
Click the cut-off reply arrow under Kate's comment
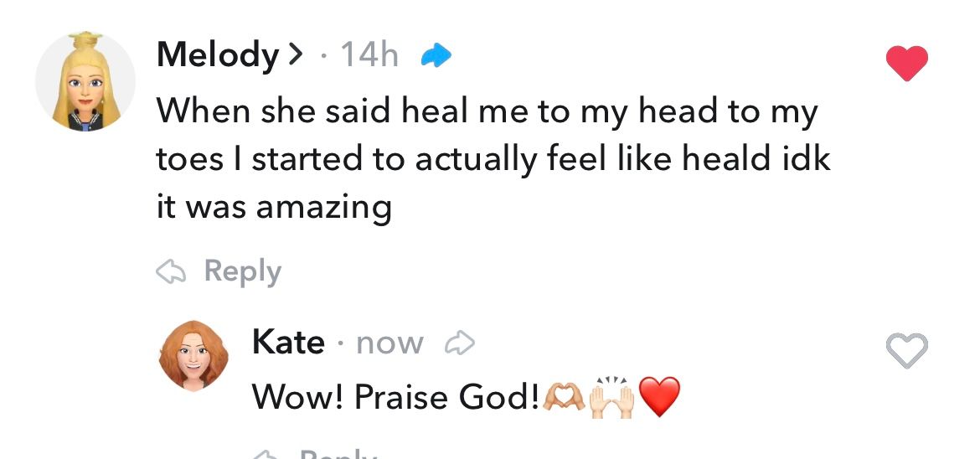point(266,454)
